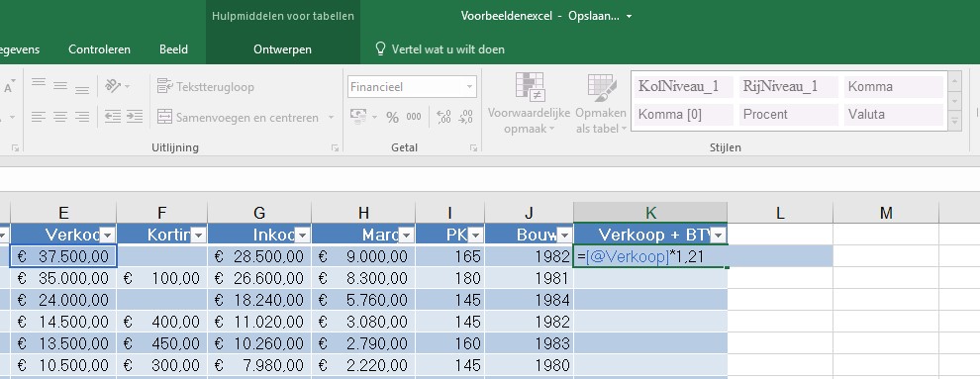Image resolution: width=980 pixels, height=379 pixels.
Task: Open the Verkoop + BTW filter dropdown
Action: click(719, 235)
